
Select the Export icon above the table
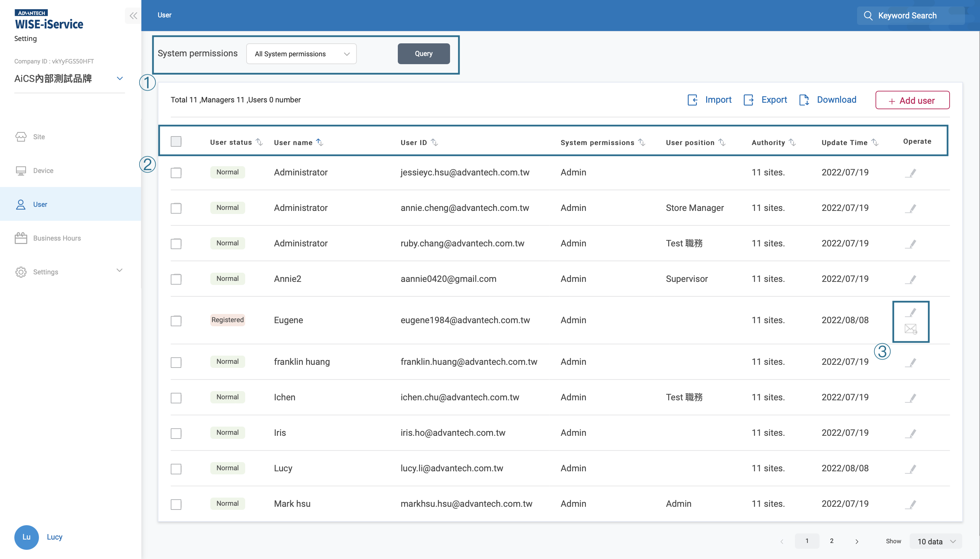748,100
